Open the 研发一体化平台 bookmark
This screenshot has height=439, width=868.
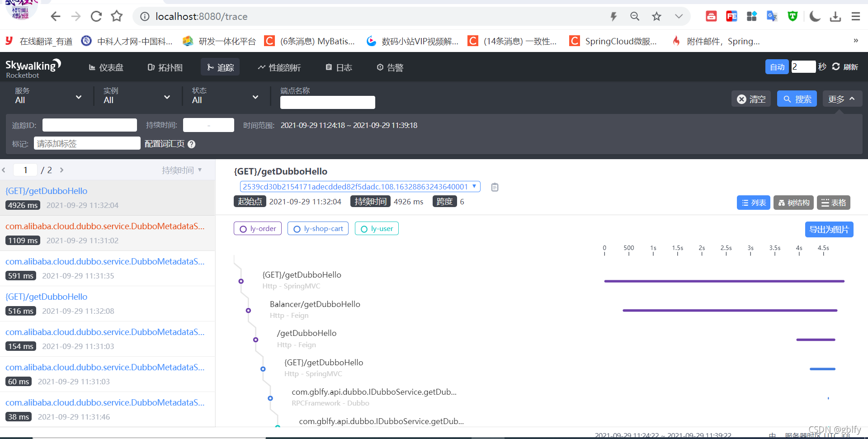(219, 41)
